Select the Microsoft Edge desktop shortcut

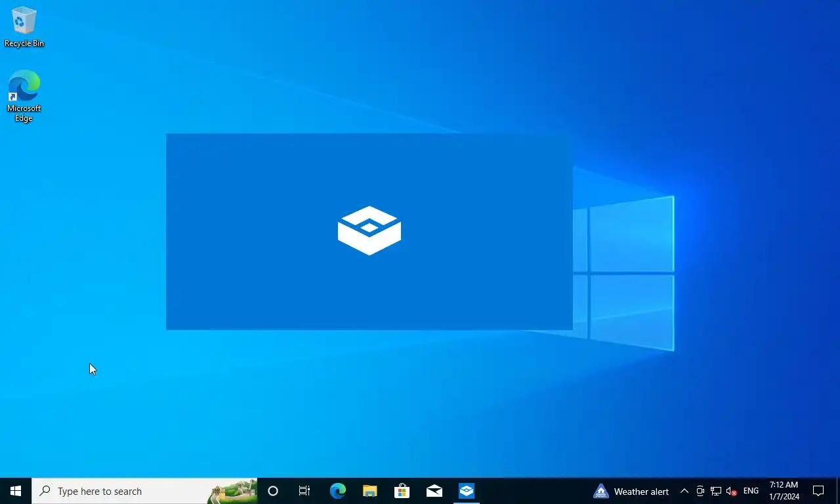pyautogui.click(x=24, y=96)
